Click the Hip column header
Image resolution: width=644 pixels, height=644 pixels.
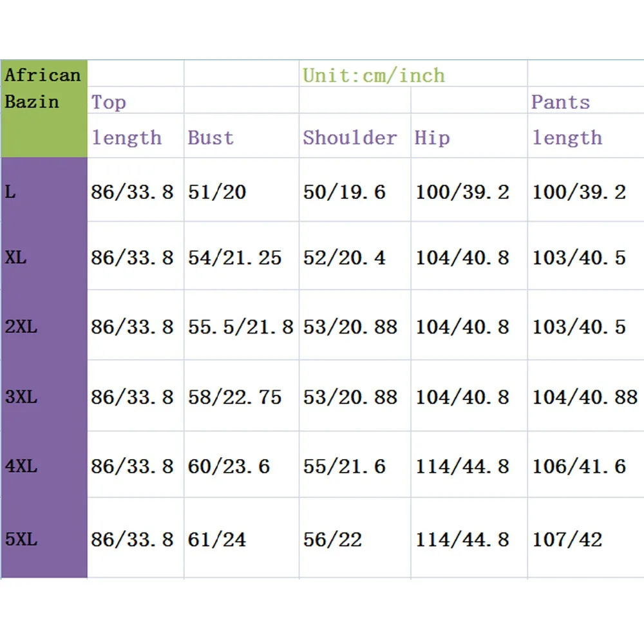(x=432, y=138)
